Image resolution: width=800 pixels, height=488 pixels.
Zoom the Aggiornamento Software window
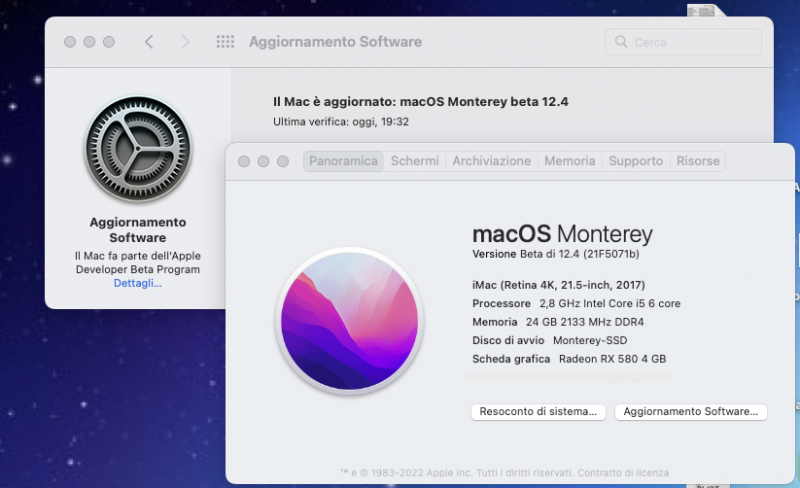109,42
